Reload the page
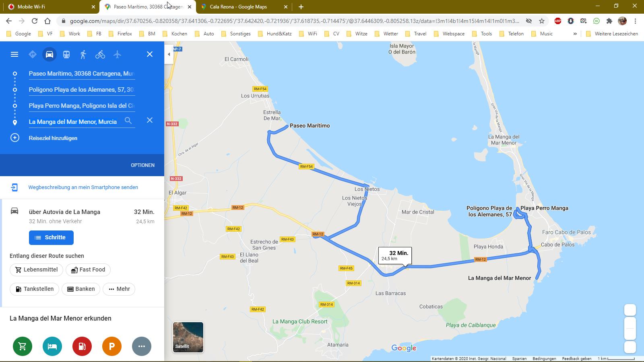 pos(35,21)
